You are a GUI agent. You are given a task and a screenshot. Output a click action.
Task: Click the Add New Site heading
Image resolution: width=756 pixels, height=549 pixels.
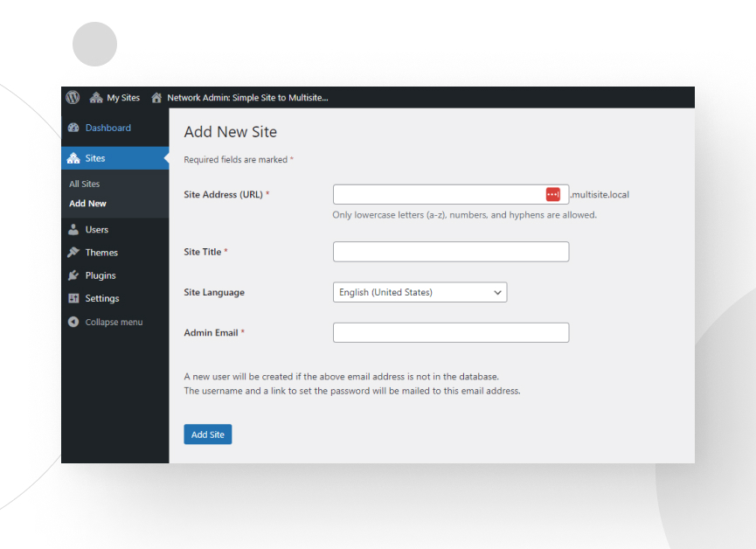[x=231, y=132]
